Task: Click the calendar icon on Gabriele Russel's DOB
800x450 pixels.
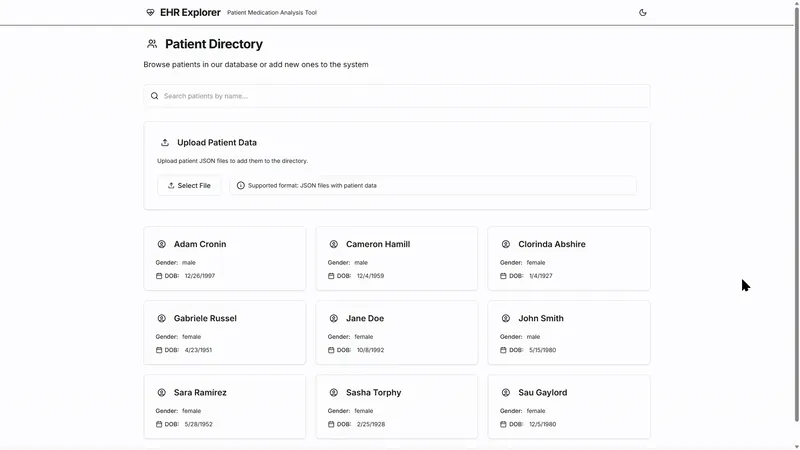Action: click(159, 350)
